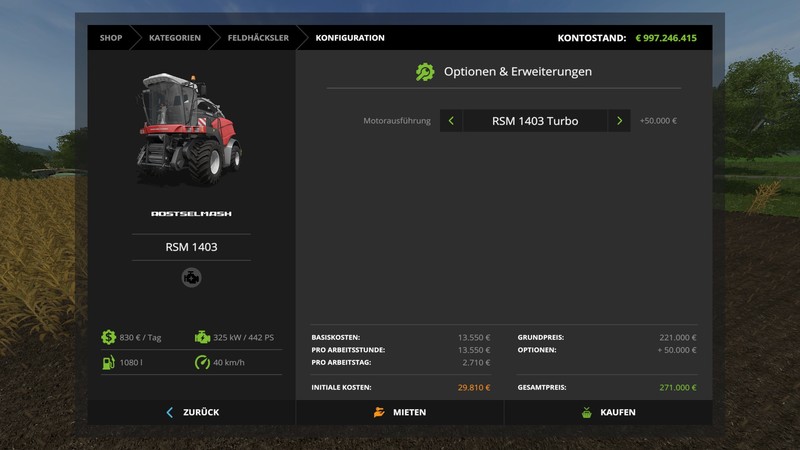Select the Konfiguration breadcrumb
The width and height of the screenshot is (800, 450).
tap(350, 38)
